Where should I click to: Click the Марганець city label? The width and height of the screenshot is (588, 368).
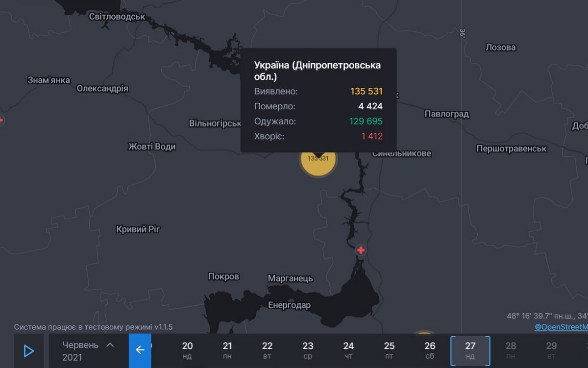tap(290, 279)
